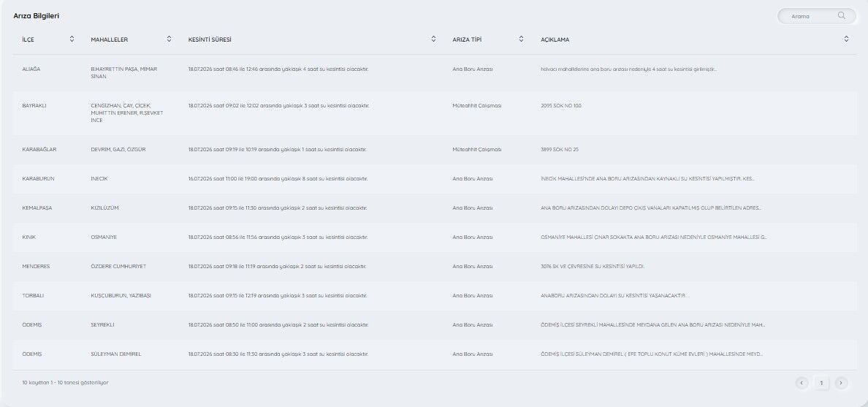The width and height of the screenshot is (868, 407).
Task: Click the 2095 SOK NO 100 description
Action: (561, 106)
